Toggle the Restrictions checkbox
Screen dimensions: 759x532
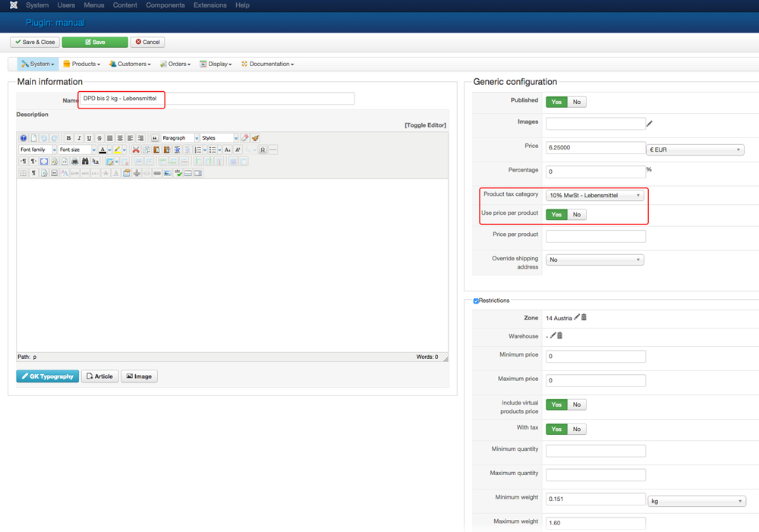[476, 301]
